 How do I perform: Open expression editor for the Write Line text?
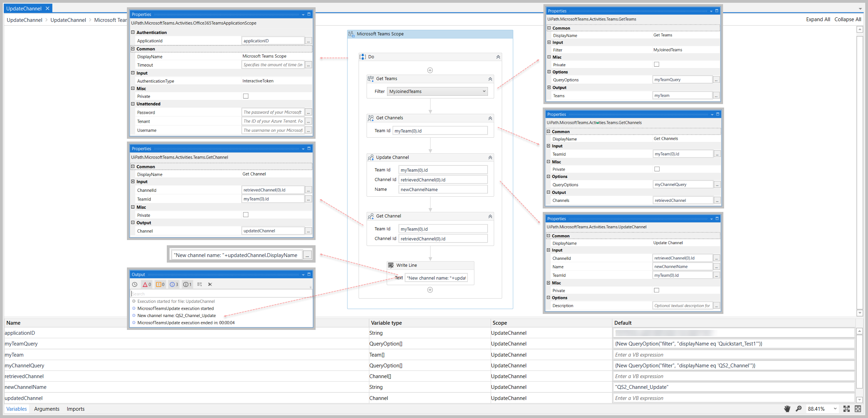click(307, 255)
